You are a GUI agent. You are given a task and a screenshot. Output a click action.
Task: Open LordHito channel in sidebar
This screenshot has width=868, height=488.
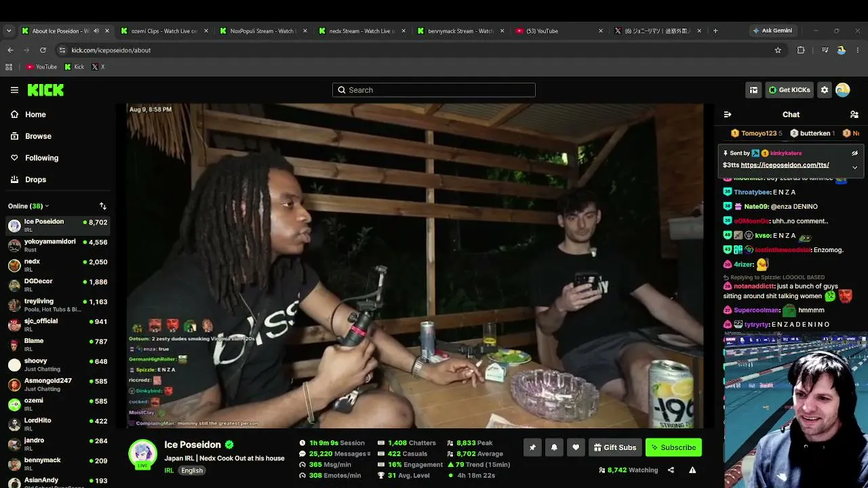[x=58, y=424]
